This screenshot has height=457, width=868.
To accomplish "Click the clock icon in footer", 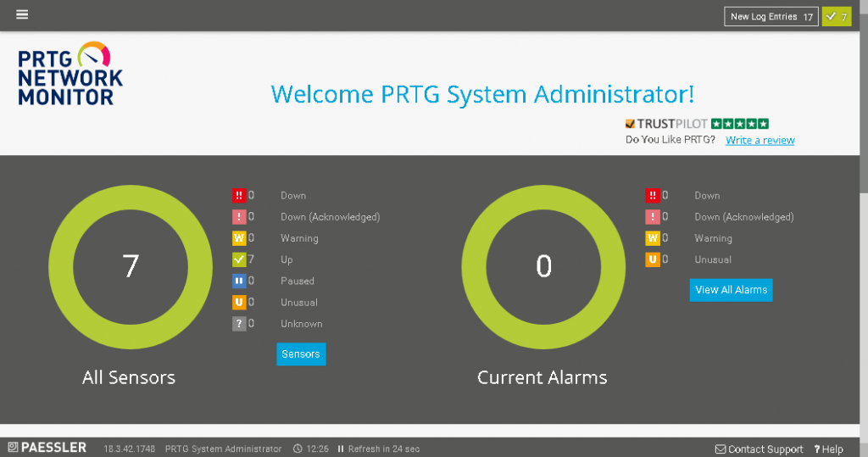I will [298, 449].
